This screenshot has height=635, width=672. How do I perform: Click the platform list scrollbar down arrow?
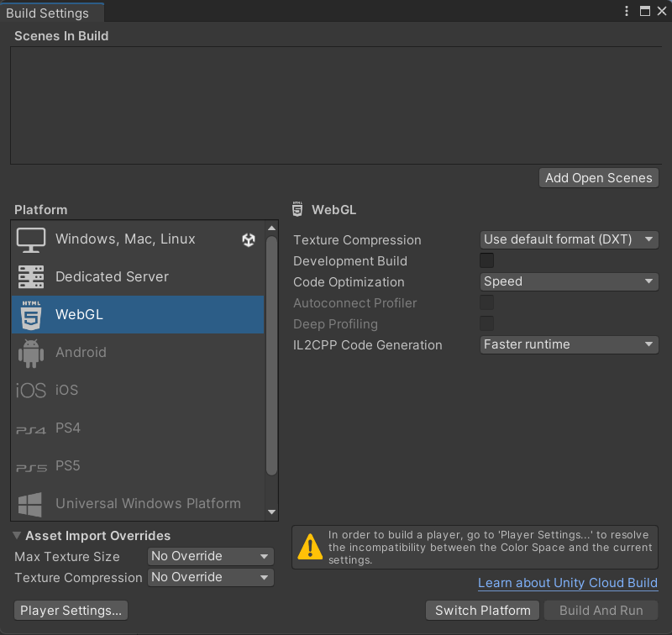coord(271,512)
